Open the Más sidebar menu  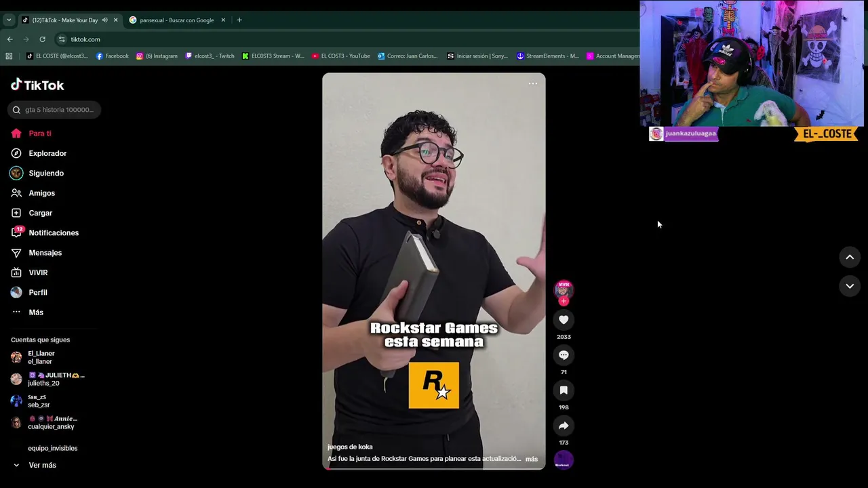[x=27, y=312]
